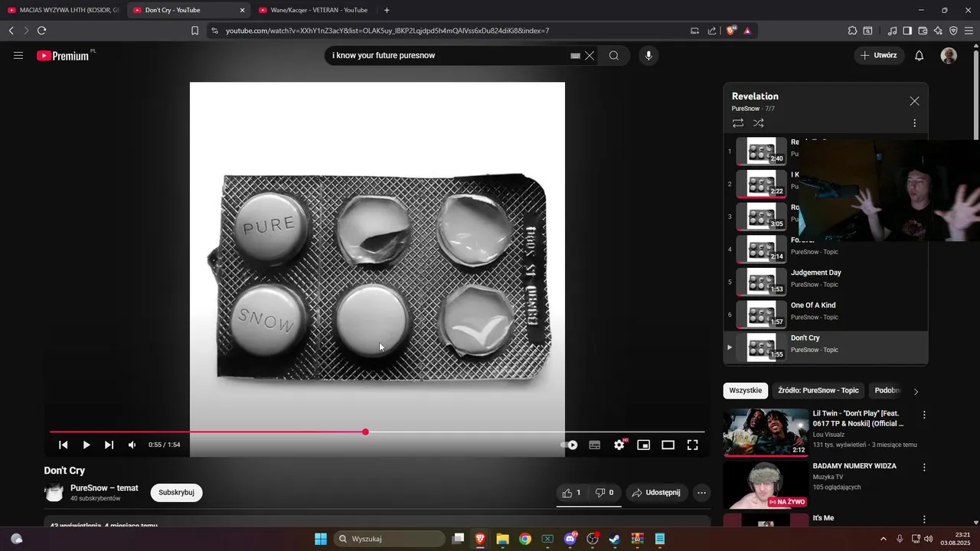Open Windows Start menu
The image size is (980, 551).
pyautogui.click(x=321, y=539)
